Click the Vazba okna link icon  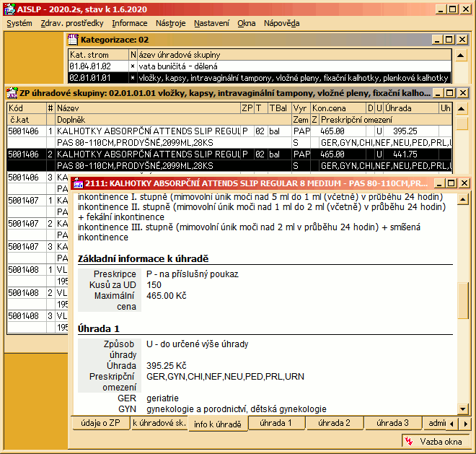[409, 441]
